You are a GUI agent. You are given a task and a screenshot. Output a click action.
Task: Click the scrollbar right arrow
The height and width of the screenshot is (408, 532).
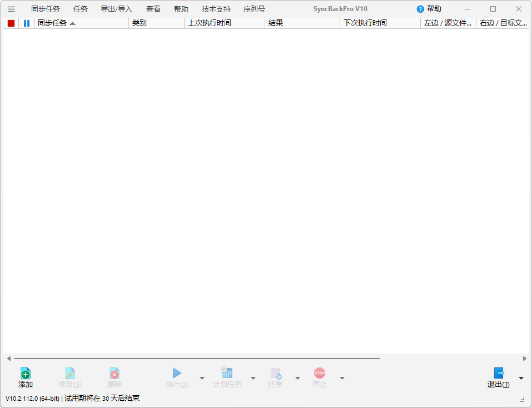coord(525,359)
